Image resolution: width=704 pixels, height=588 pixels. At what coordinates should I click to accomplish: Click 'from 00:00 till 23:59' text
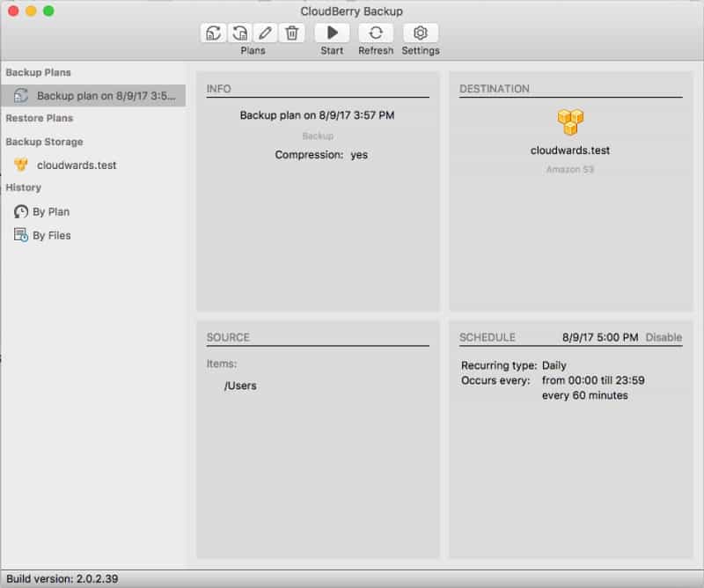[x=593, y=380]
